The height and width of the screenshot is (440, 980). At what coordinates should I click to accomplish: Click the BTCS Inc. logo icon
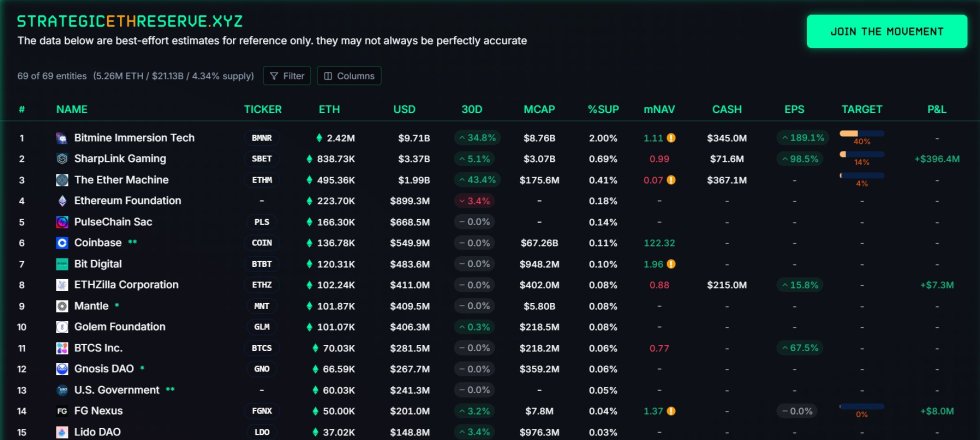(62, 348)
